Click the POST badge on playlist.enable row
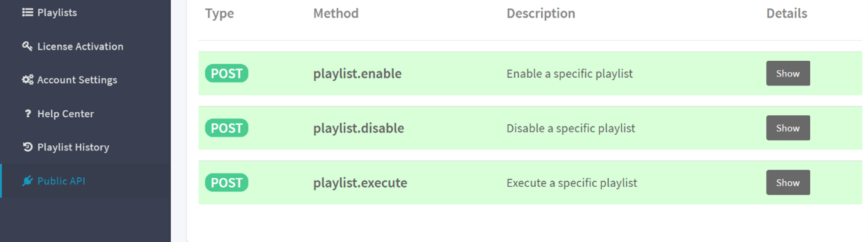 [227, 73]
